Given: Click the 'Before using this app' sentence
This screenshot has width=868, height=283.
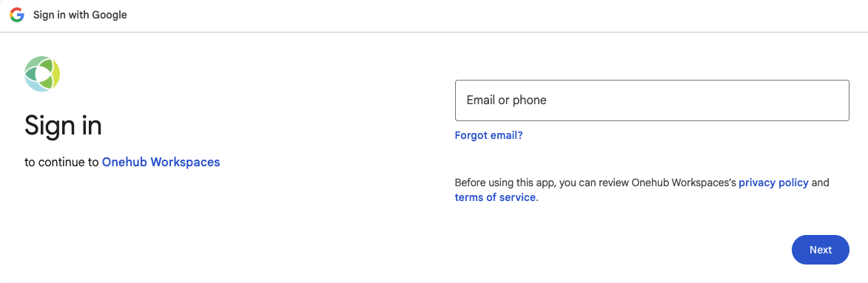Looking at the screenshot, I should (x=642, y=190).
